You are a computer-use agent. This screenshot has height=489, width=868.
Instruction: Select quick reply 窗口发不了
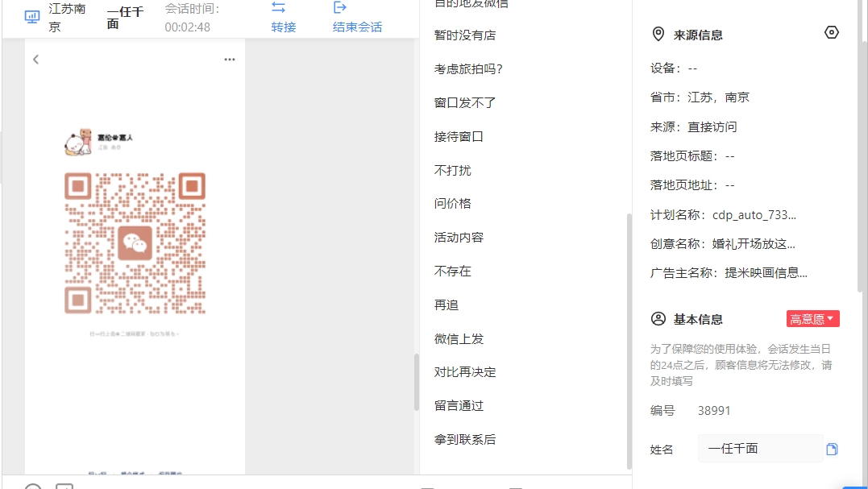(465, 103)
